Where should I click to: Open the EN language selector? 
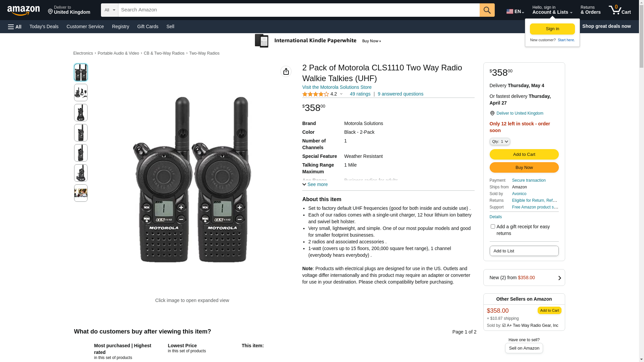(x=515, y=11)
